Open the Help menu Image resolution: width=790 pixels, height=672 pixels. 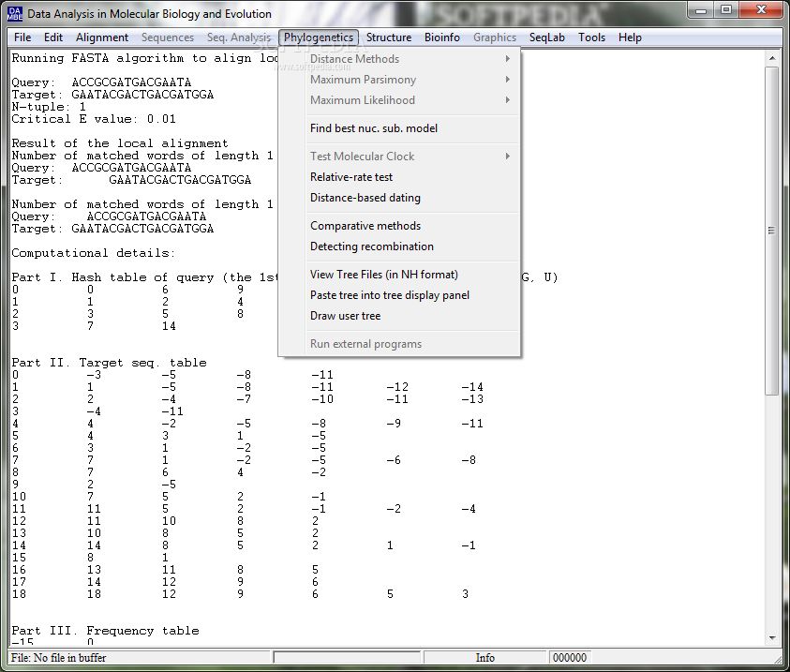pyautogui.click(x=631, y=37)
